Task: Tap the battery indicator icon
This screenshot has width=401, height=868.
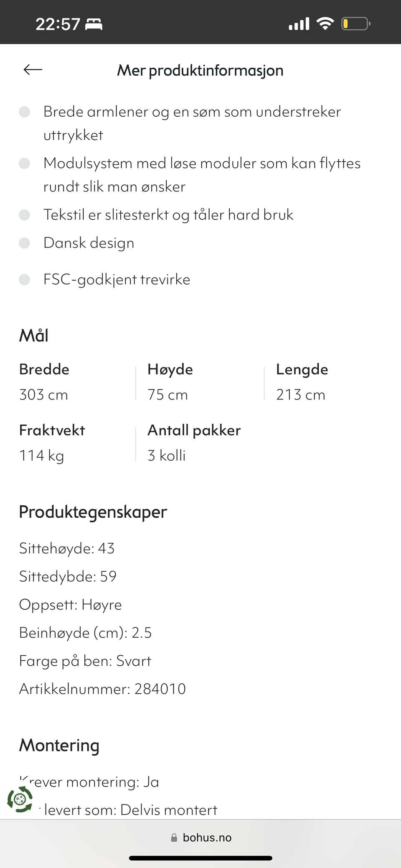Action: coord(355,24)
